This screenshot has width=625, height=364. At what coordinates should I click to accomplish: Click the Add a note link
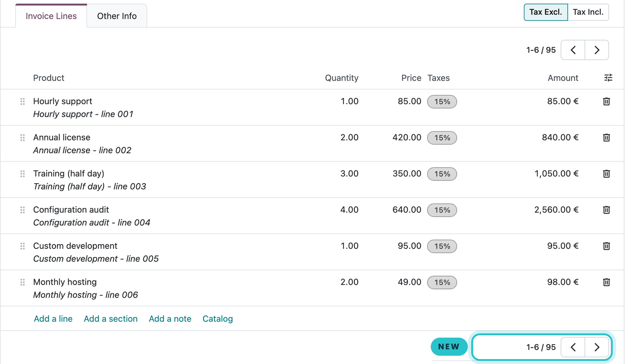170,319
